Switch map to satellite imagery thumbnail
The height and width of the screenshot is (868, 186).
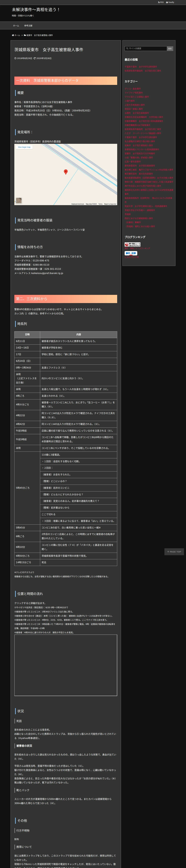[x=19, y=201]
